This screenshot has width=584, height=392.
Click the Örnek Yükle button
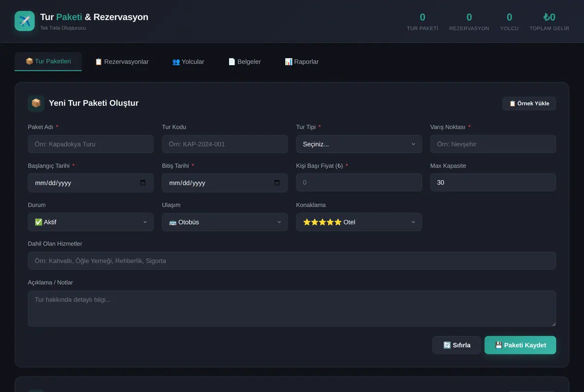[x=529, y=103]
